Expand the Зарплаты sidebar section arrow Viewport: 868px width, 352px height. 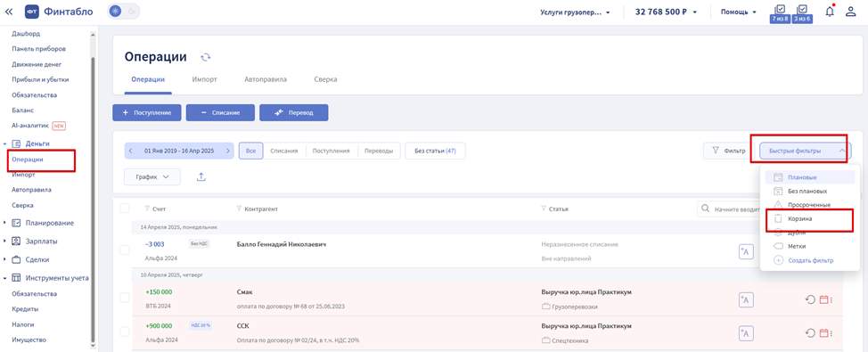[5, 241]
